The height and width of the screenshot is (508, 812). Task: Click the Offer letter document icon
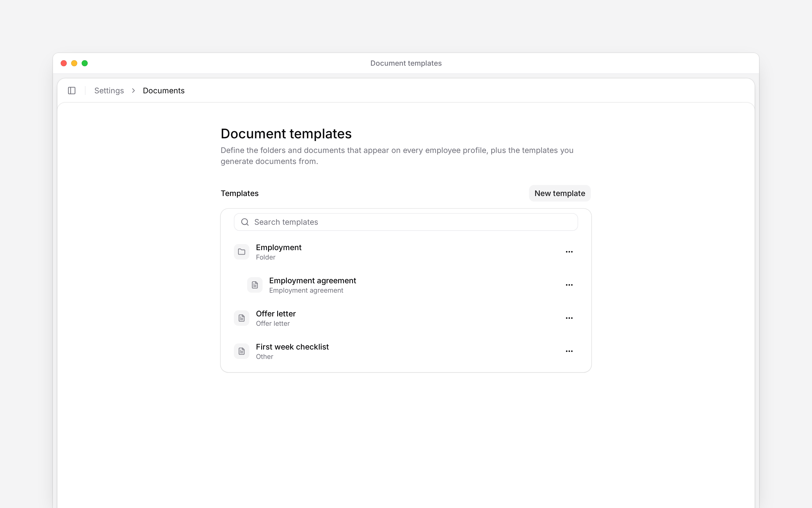click(x=242, y=318)
